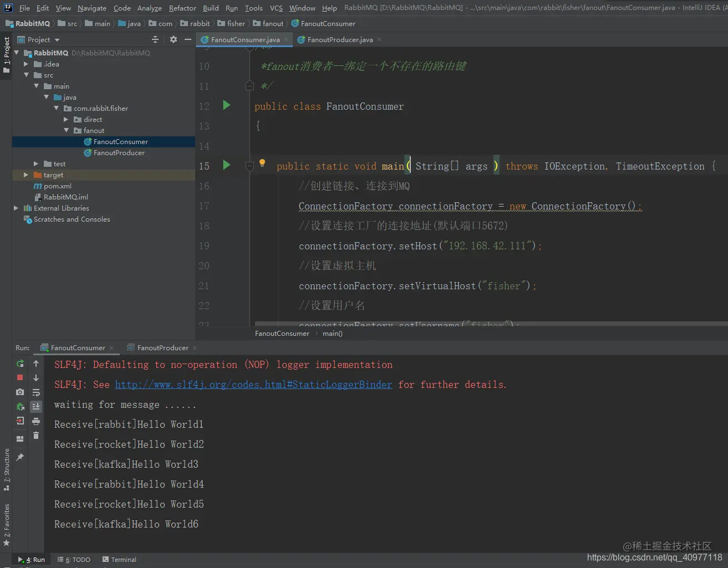The height and width of the screenshot is (568, 728).
Task: Rerun FanoutConsumer from the run toolbar
Action: [x=20, y=364]
